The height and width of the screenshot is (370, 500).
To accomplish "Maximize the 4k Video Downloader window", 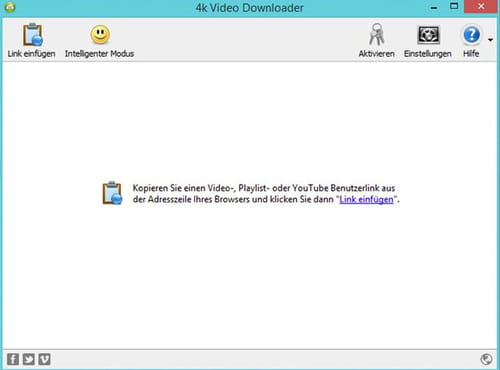I will (454, 7).
